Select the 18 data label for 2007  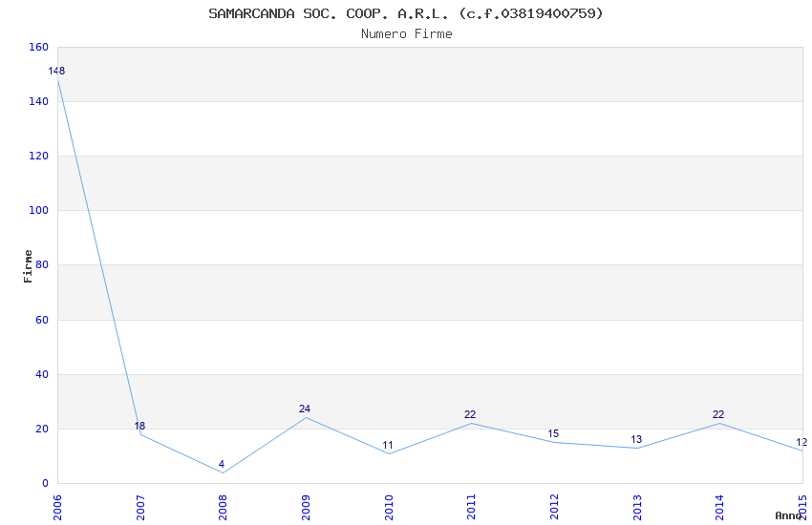(139, 426)
